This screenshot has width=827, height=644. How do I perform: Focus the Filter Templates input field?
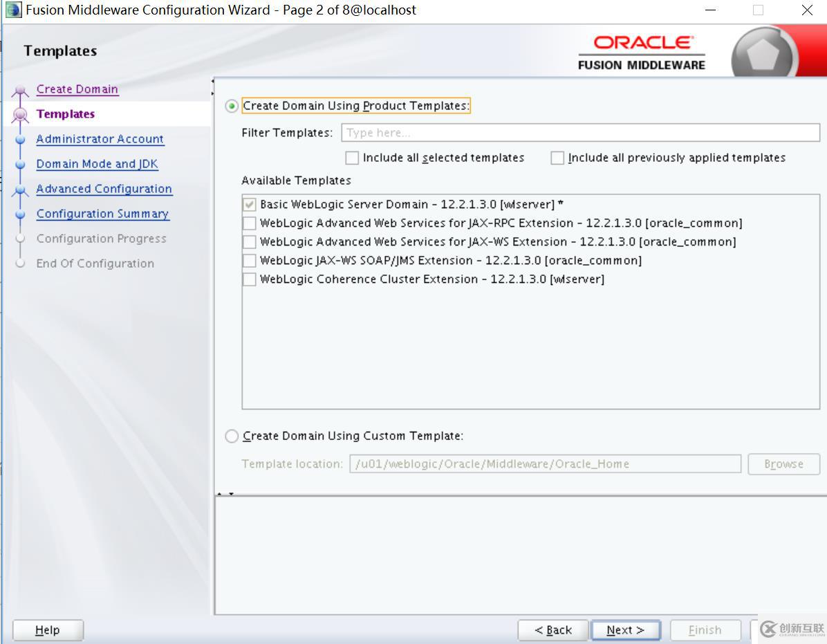pyautogui.click(x=580, y=132)
